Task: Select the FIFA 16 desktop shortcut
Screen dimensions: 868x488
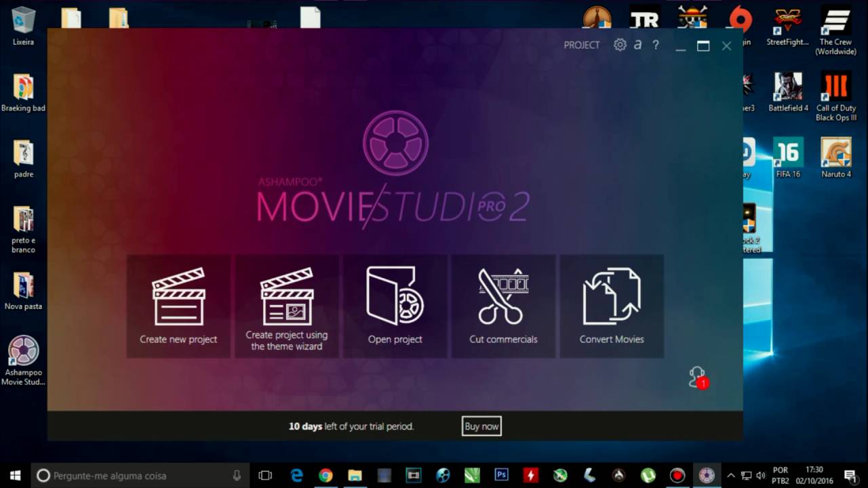Action: 788,158
